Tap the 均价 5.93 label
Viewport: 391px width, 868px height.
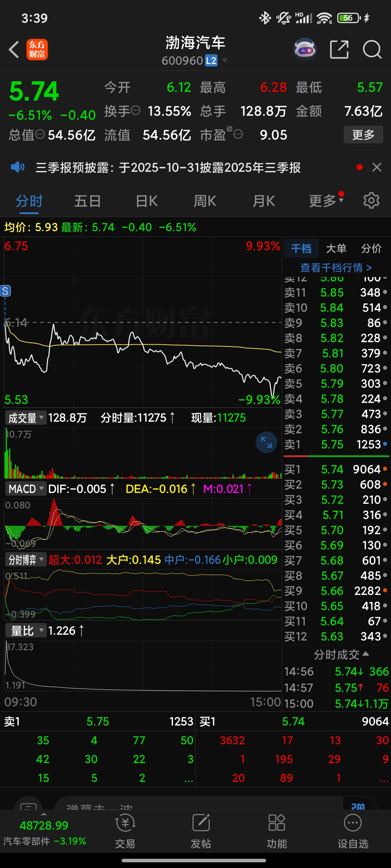[x=31, y=227]
